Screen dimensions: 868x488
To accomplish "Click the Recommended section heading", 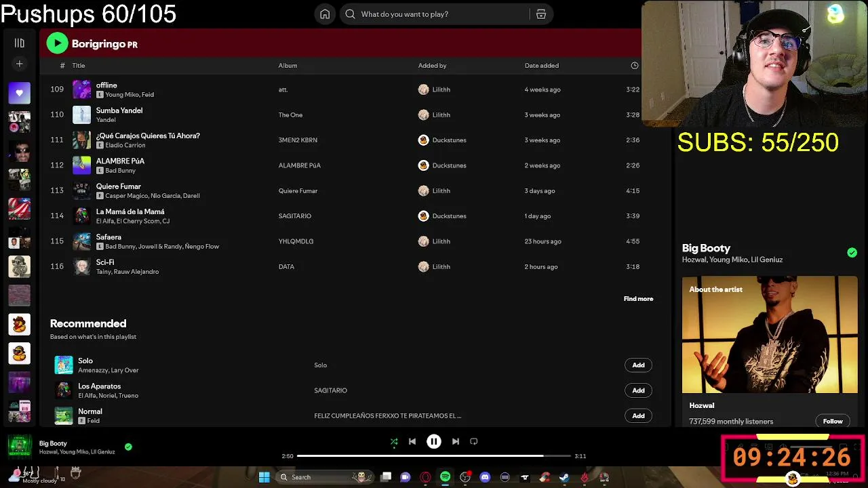I will (x=88, y=323).
